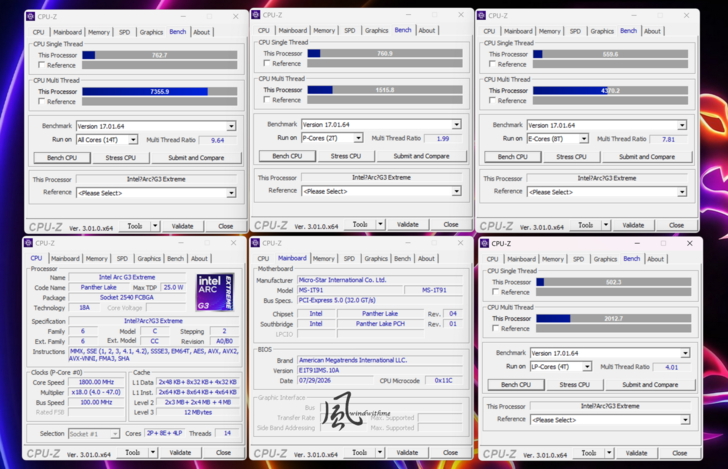Click CPU-Z app icon in P-Cores window title bar
This screenshot has height=469, width=728.
(256, 15)
